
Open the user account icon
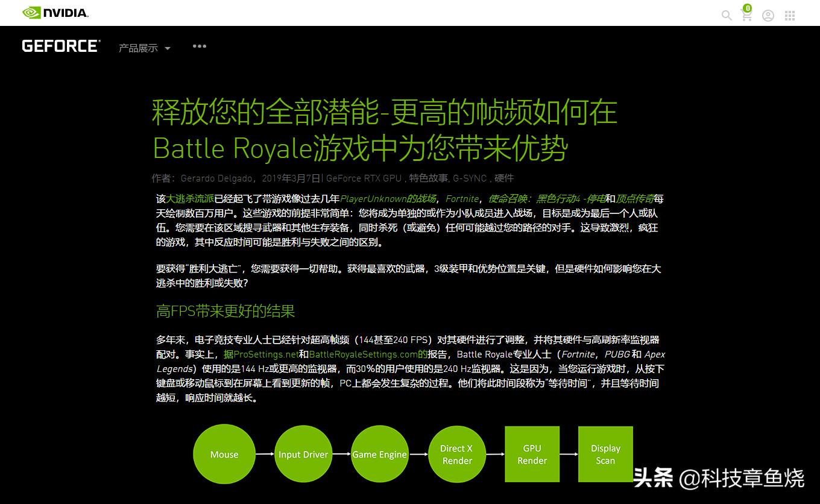(768, 16)
